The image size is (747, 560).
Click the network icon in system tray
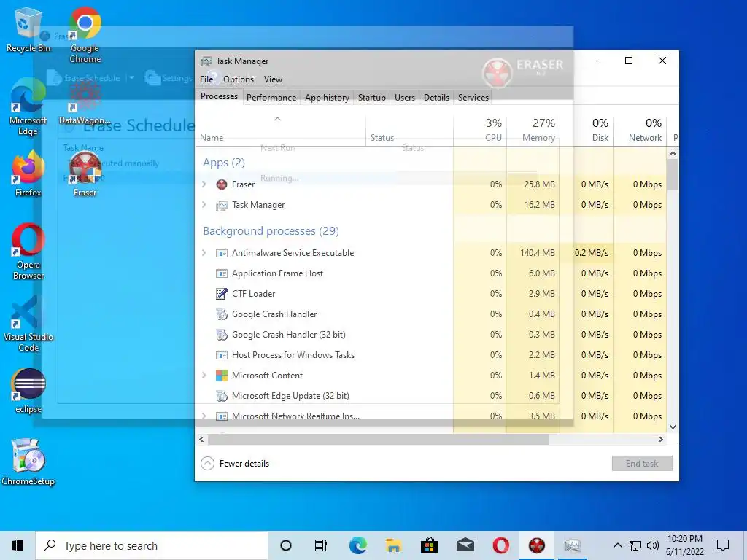[x=635, y=545]
